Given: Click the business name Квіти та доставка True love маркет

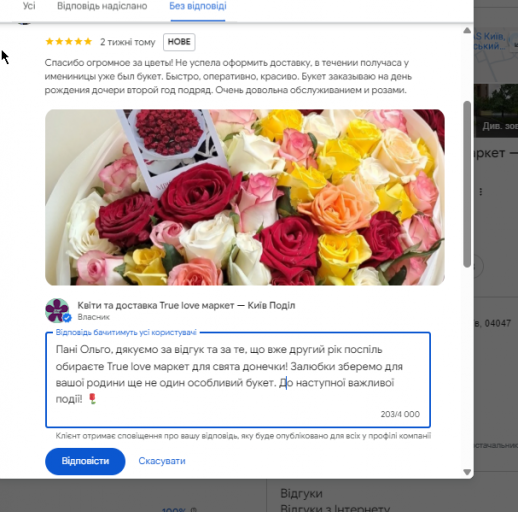Looking at the screenshot, I should tap(186, 305).
